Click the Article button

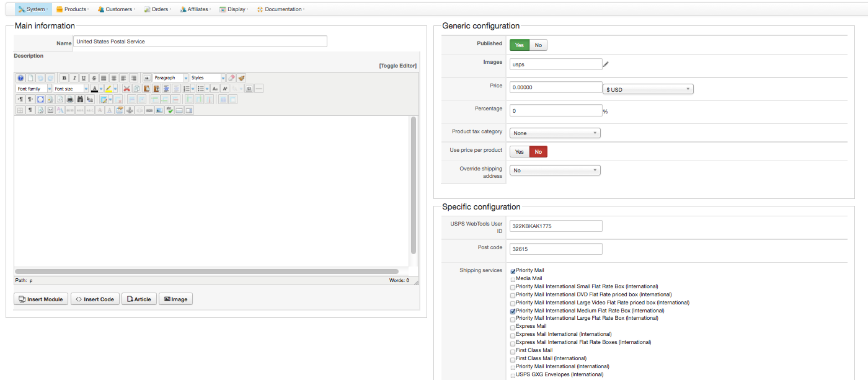139,299
